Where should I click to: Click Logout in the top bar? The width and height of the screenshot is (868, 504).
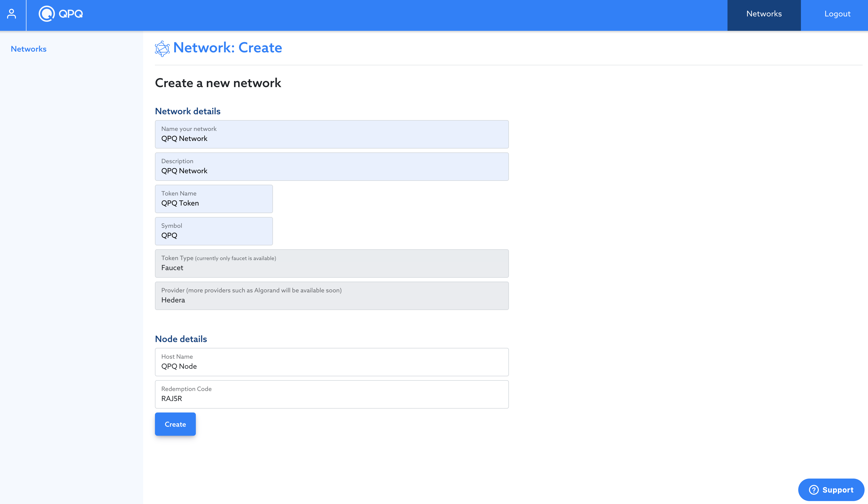coord(837,14)
